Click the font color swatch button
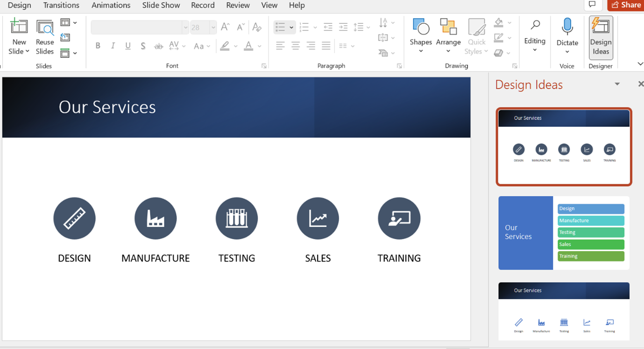Viewport: 644px width, 349px height. (x=248, y=46)
